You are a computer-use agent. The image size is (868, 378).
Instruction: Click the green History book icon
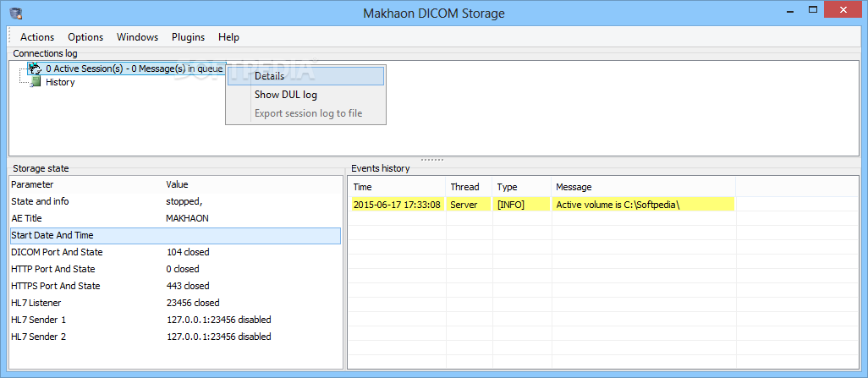click(x=36, y=82)
